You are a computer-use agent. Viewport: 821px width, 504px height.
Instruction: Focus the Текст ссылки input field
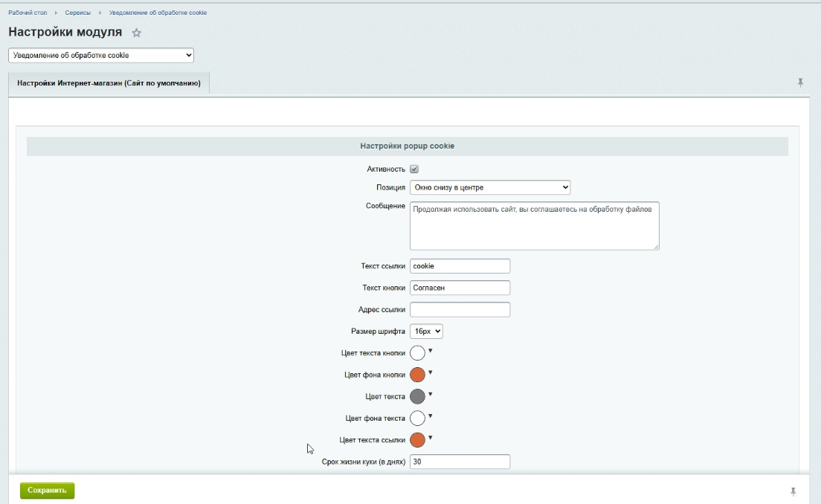[x=460, y=266]
